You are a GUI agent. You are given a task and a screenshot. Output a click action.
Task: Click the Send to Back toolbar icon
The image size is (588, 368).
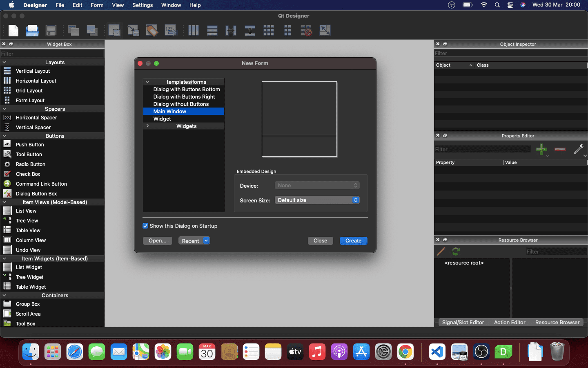pyautogui.click(x=73, y=31)
